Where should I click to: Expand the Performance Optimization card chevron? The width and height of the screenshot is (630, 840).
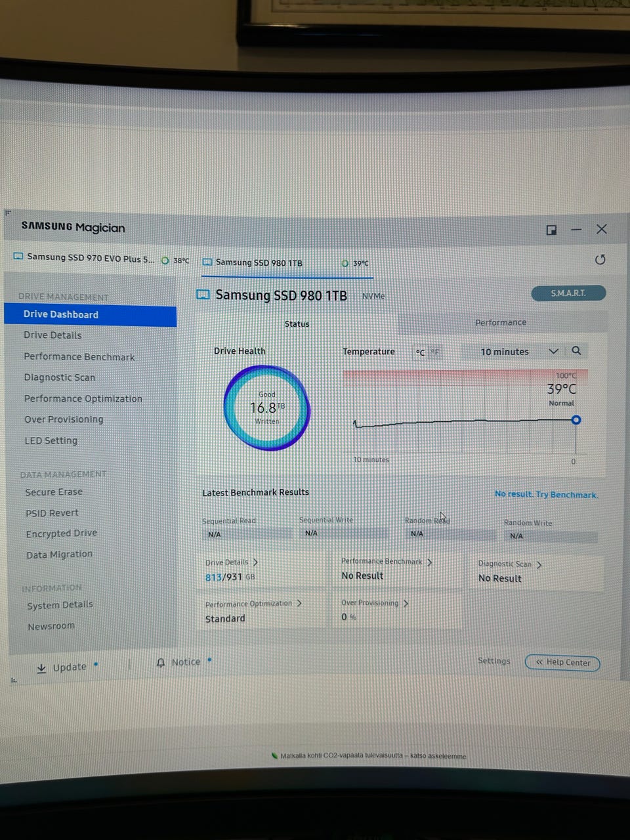(299, 603)
